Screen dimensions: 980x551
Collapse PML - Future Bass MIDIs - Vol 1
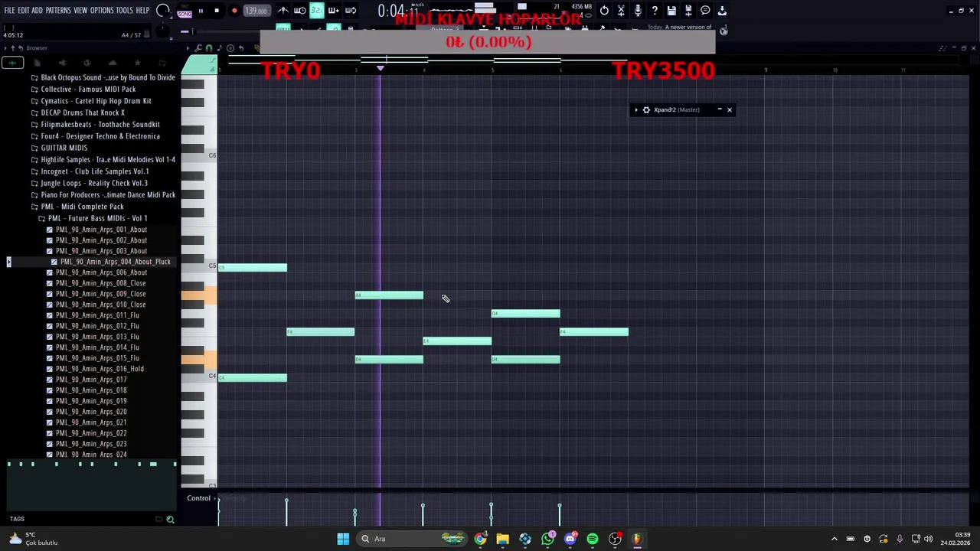coord(93,218)
